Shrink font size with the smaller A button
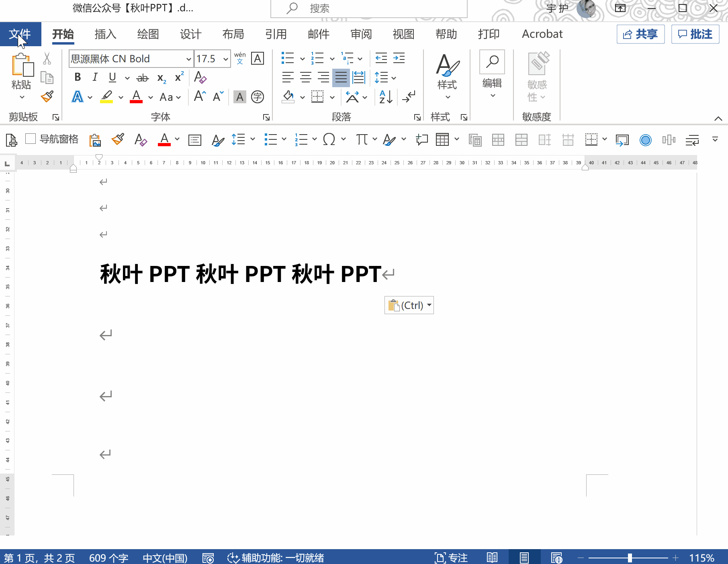 point(218,96)
